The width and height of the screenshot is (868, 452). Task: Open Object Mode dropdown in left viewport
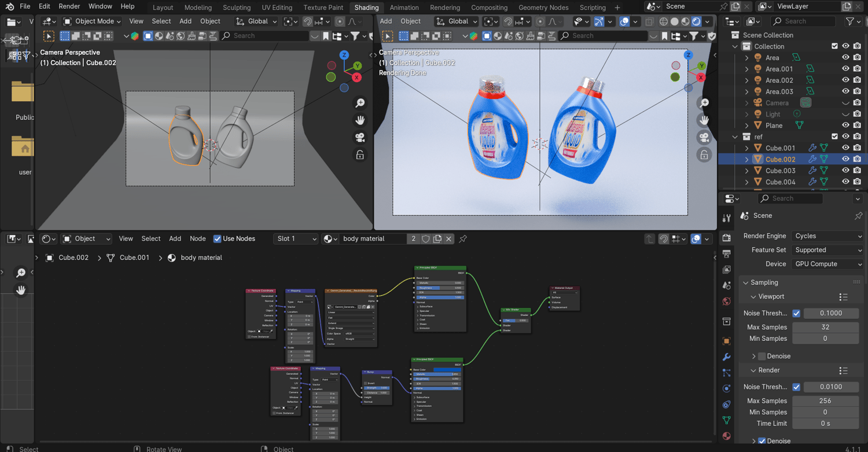92,21
